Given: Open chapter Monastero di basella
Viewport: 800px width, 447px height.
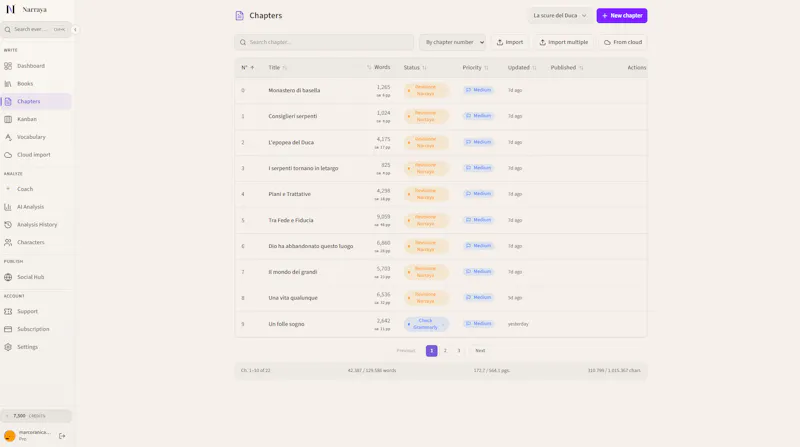Looking at the screenshot, I should [294, 90].
